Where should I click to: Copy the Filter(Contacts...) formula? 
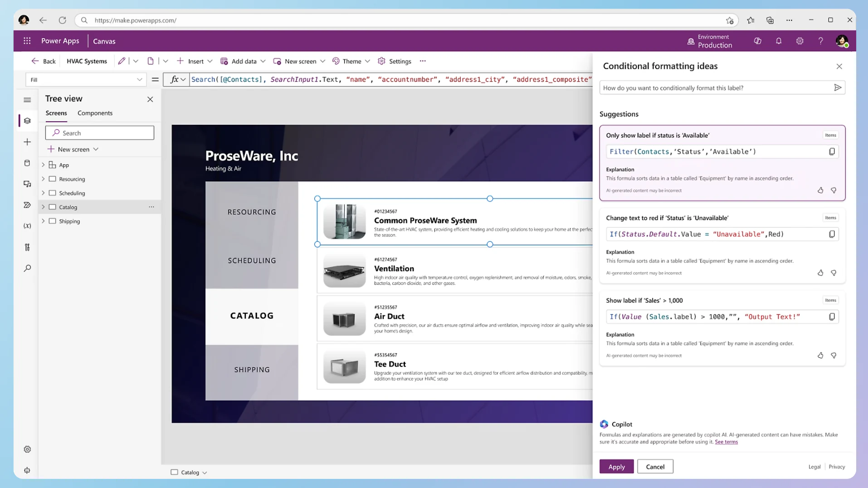pyautogui.click(x=832, y=151)
